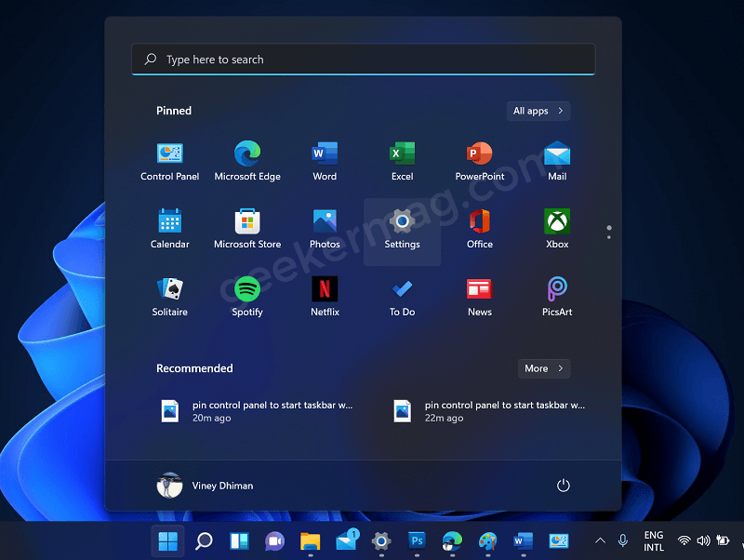
Task: Open the pinned PowerPoint app
Action: [480, 162]
